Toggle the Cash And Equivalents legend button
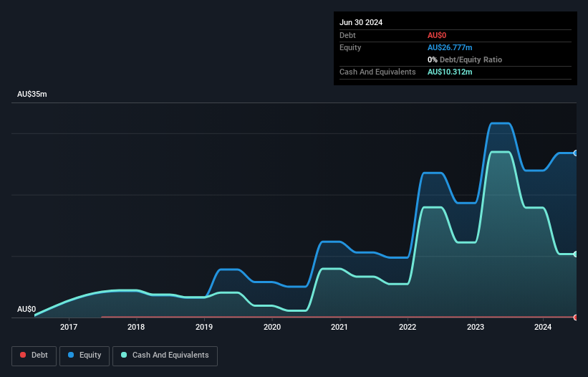The image size is (588, 377). tap(165, 355)
